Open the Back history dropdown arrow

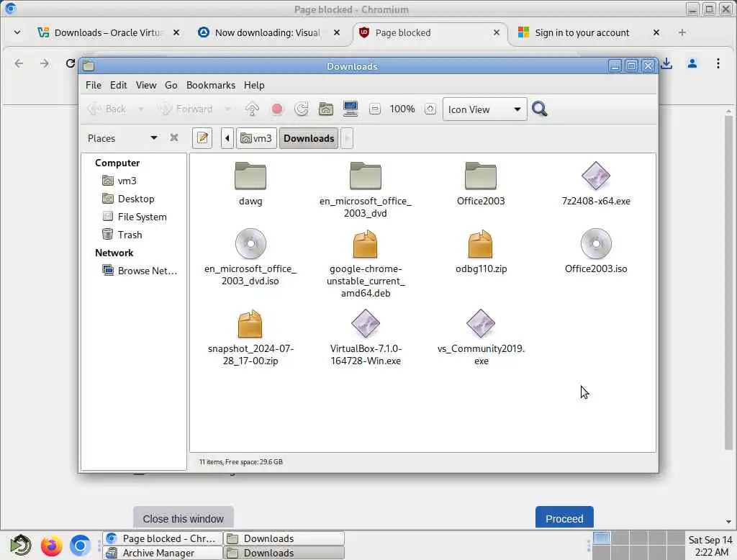coord(140,109)
